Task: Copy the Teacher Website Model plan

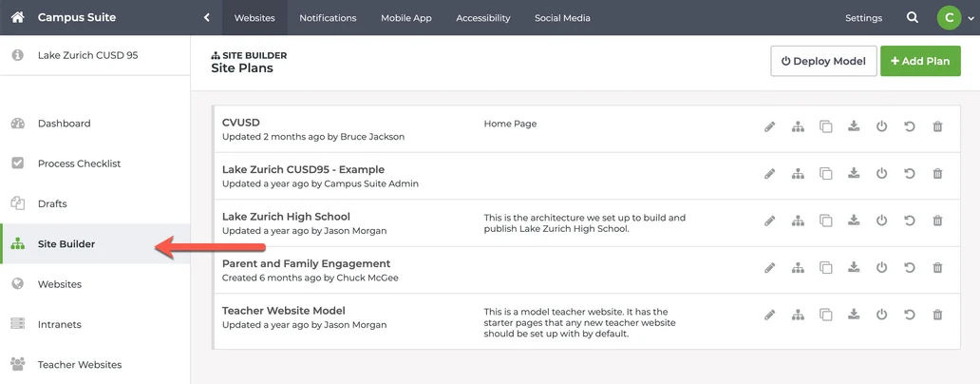Action: pos(826,315)
